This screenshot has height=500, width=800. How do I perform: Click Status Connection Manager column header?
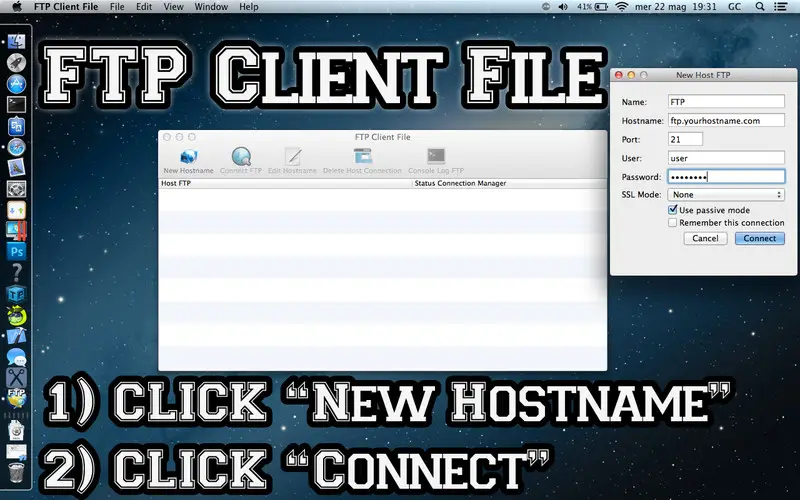click(509, 183)
